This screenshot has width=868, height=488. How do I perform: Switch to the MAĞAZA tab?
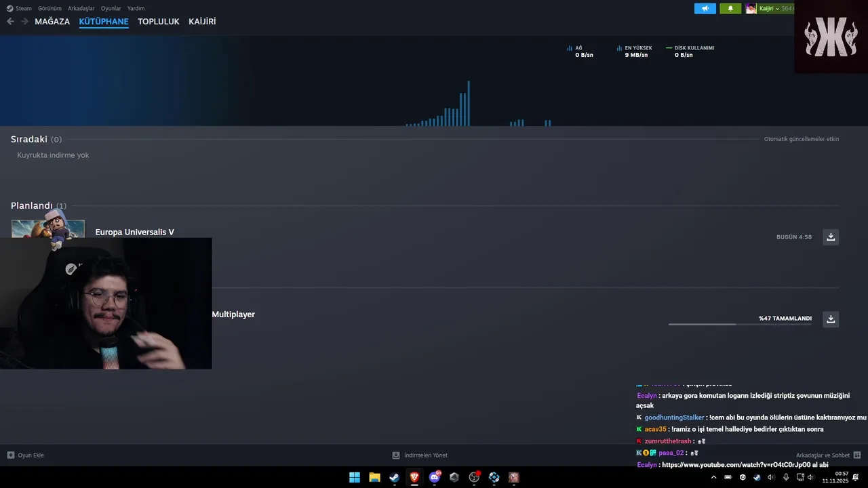point(52,22)
